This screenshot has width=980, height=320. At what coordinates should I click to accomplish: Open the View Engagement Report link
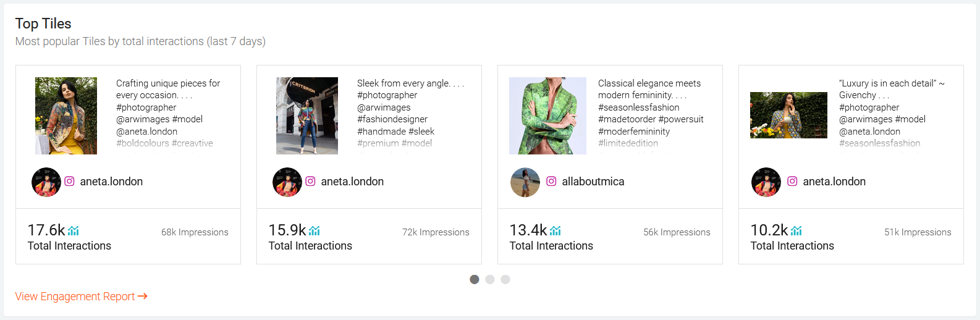pos(81,297)
